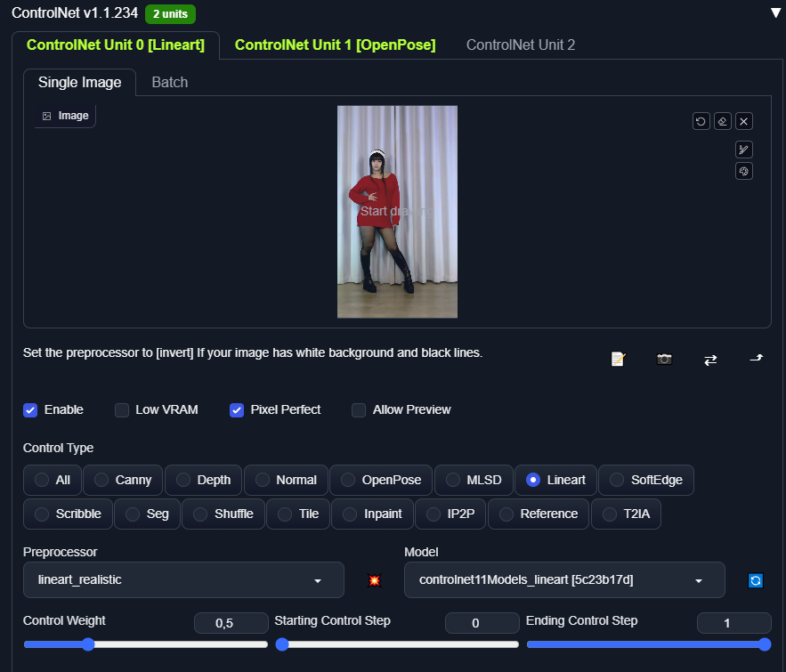Select the Inpaint control type
786x672 pixels.
coord(372,514)
